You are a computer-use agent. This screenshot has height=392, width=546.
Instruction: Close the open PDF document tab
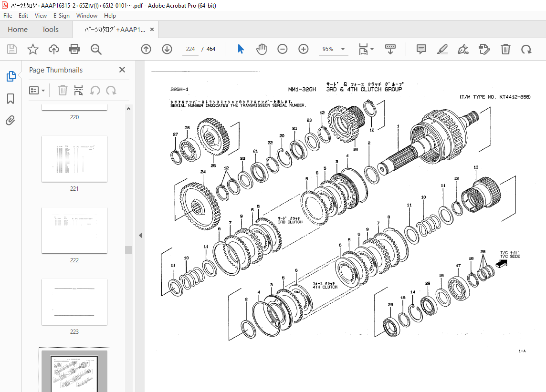[x=152, y=30]
